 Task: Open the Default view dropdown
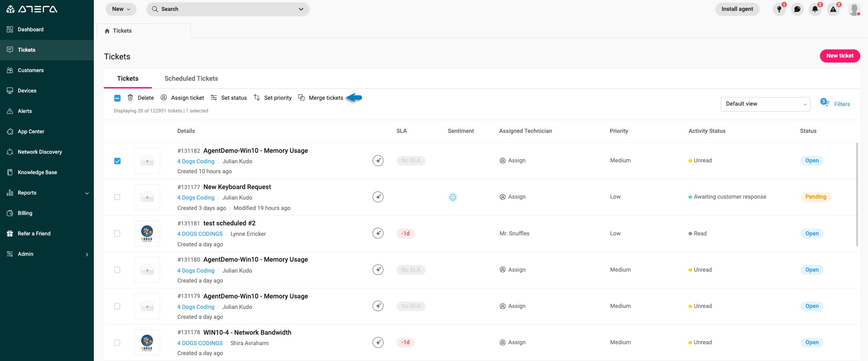click(765, 104)
